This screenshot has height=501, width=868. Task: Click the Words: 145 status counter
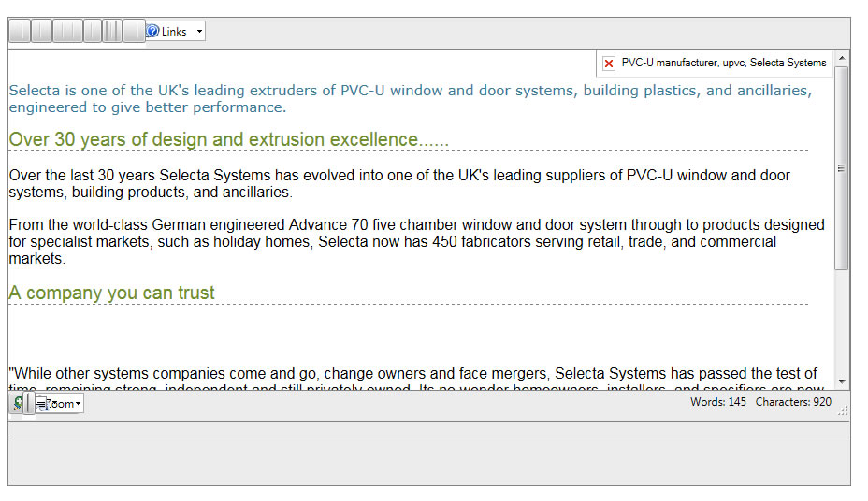718,402
